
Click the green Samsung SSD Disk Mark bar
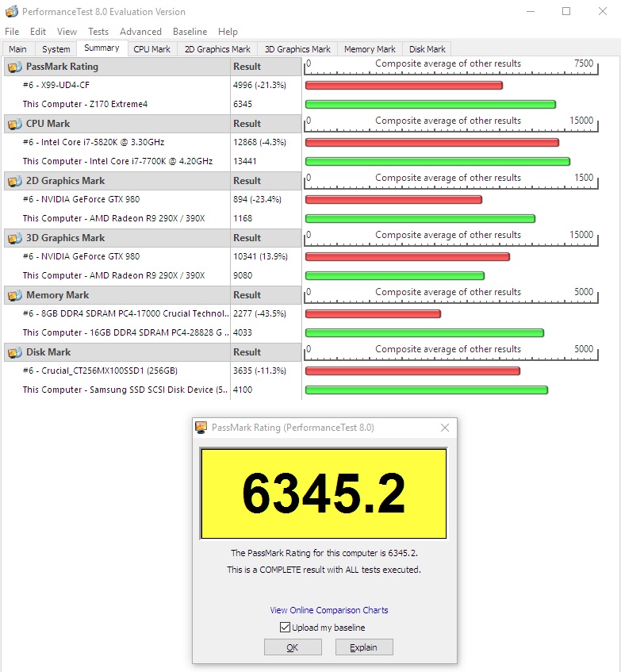coord(427,390)
